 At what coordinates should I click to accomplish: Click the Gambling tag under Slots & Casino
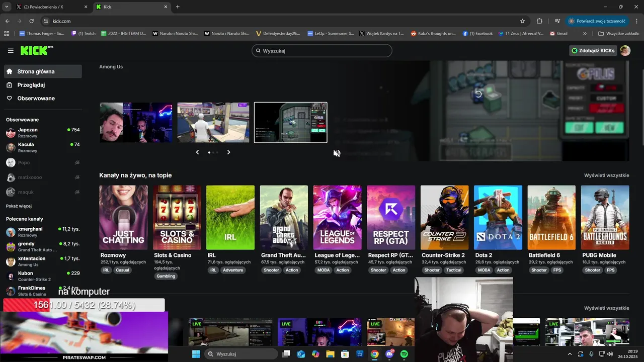click(x=166, y=276)
